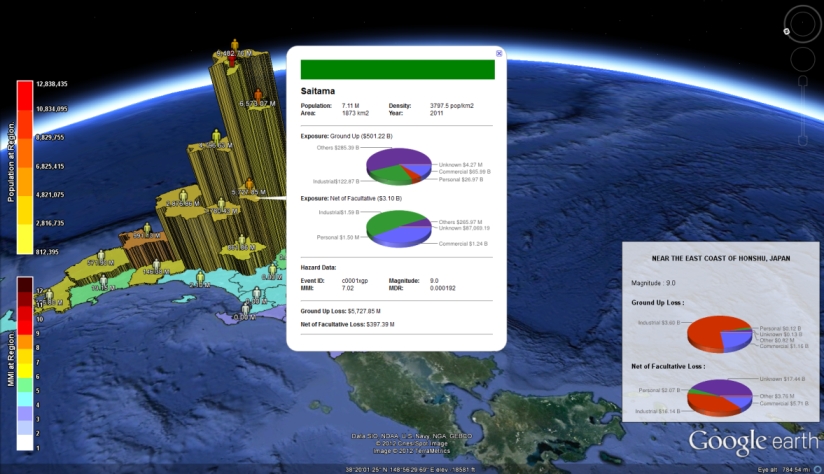Click the Eye alt 784.54 mi status readout

tap(784, 469)
